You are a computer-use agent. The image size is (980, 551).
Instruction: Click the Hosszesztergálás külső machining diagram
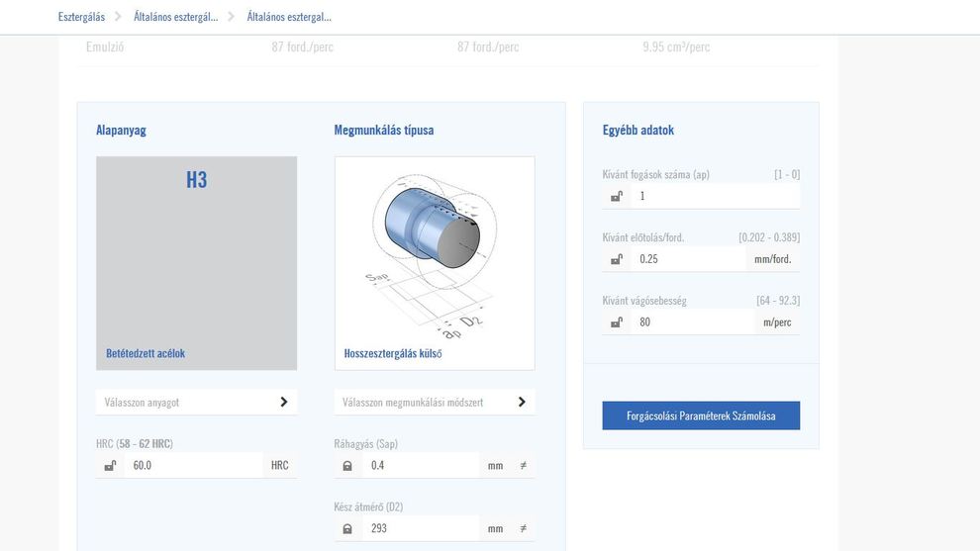[435, 263]
